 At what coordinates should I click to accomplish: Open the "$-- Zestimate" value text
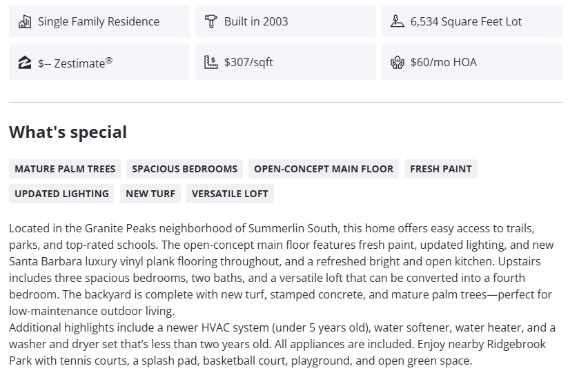(x=75, y=63)
